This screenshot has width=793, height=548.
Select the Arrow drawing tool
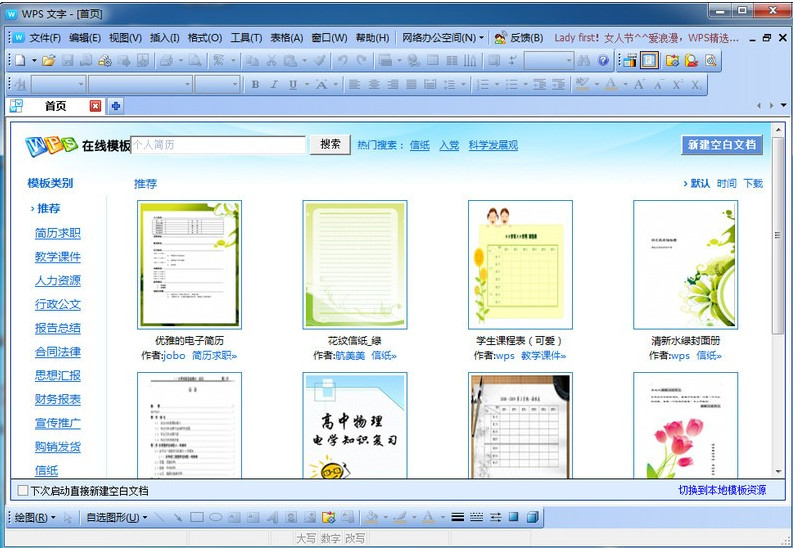(178, 517)
